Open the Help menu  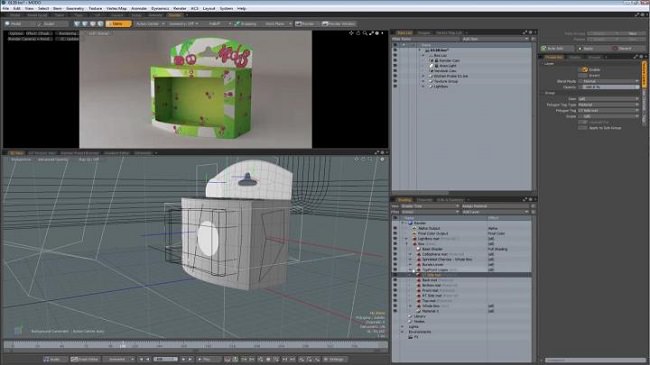[x=241, y=8]
